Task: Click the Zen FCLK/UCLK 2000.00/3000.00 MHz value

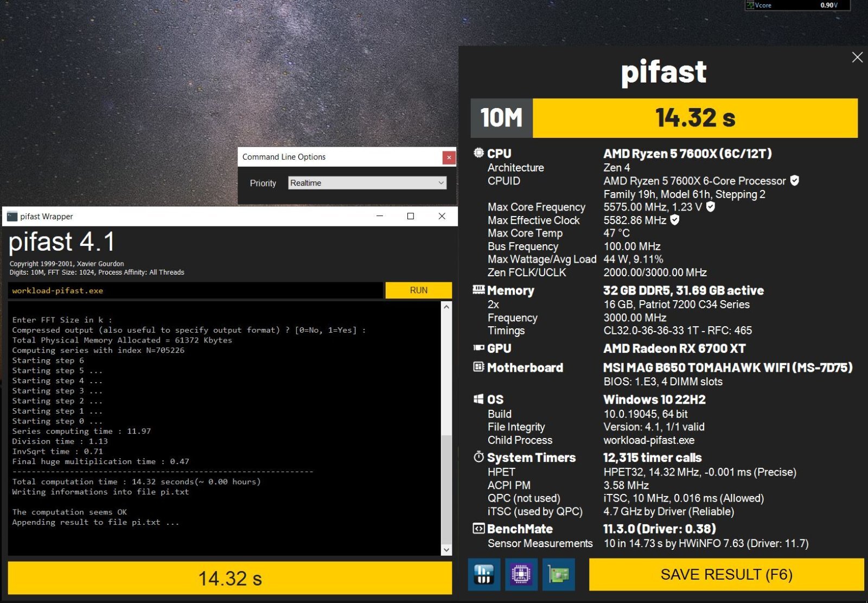Action: pos(655,272)
